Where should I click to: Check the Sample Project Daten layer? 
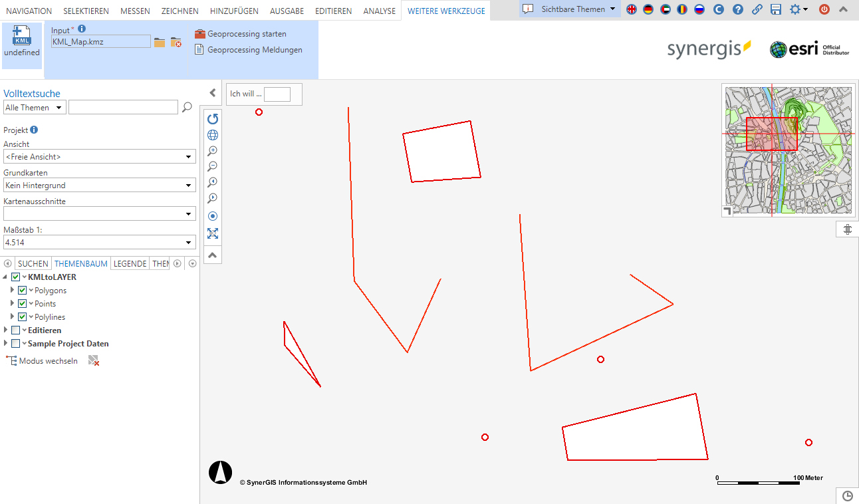coord(15,343)
